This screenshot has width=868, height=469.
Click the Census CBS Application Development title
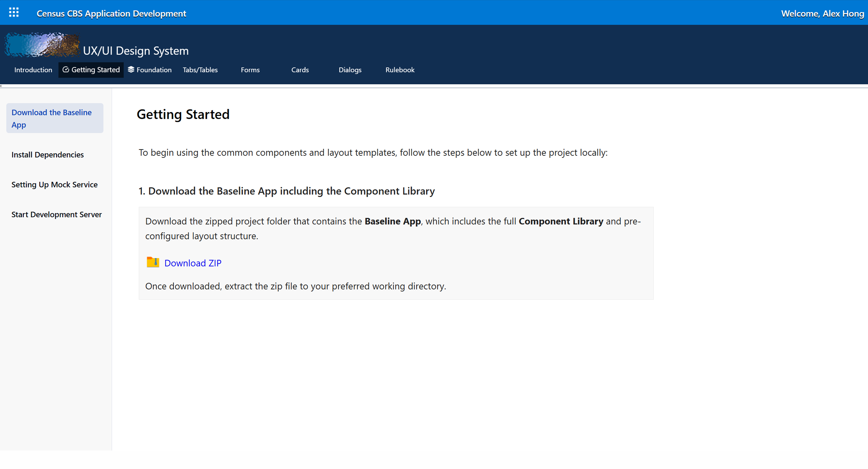111,14
